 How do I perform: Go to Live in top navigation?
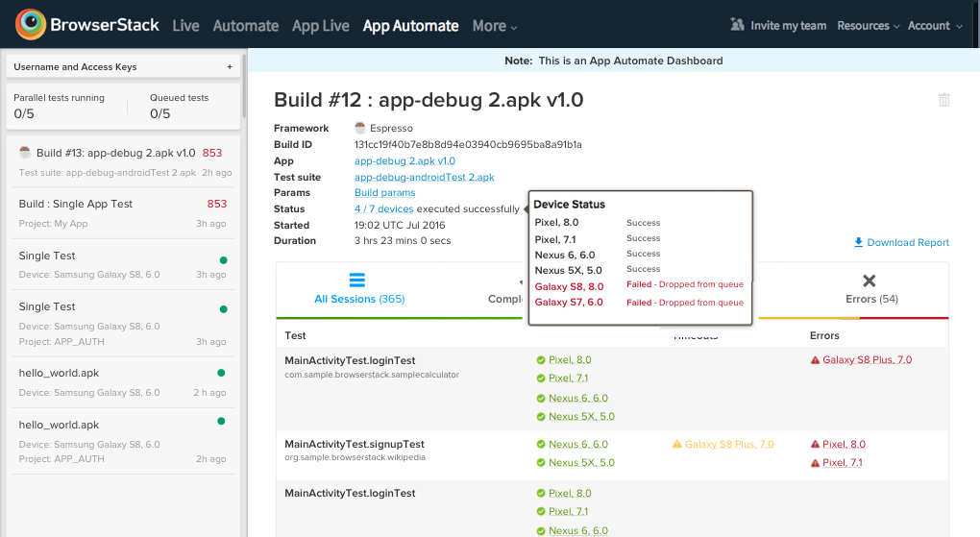[x=185, y=26]
